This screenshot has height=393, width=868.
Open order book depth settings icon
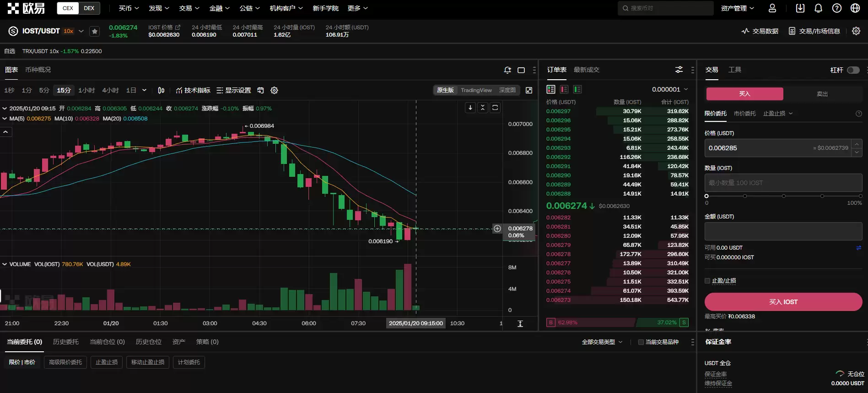click(679, 70)
